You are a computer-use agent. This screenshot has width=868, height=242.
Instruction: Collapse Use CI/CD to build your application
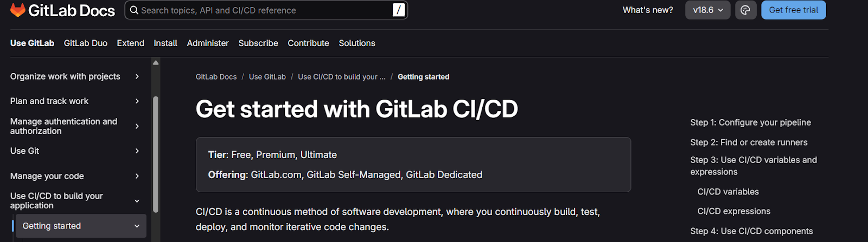pyautogui.click(x=137, y=201)
